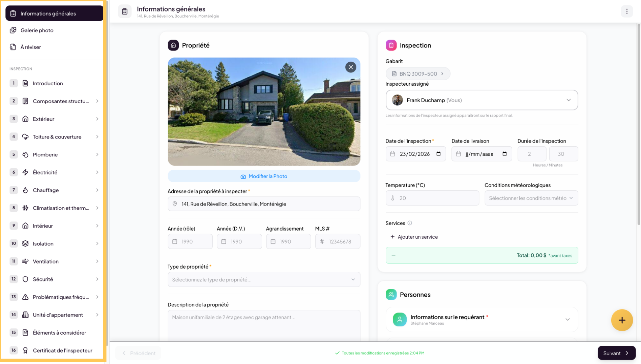The height and width of the screenshot is (364, 641).
Task: Click the Chauffage flame icon
Action: pos(25,190)
